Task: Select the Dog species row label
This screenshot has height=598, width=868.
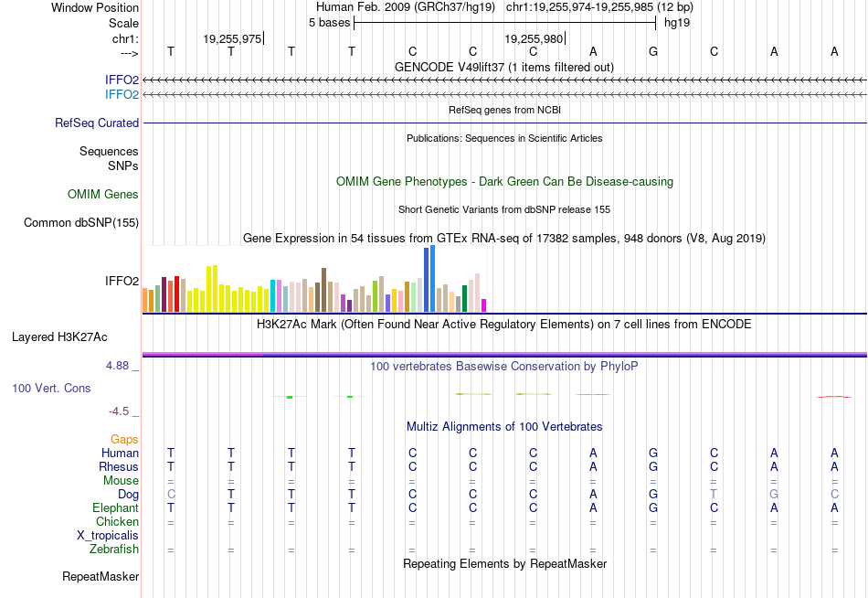Action: tap(129, 495)
